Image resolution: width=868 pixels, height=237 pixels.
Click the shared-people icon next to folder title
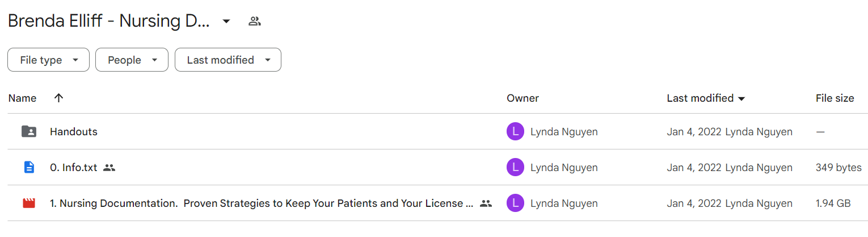[x=255, y=22]
